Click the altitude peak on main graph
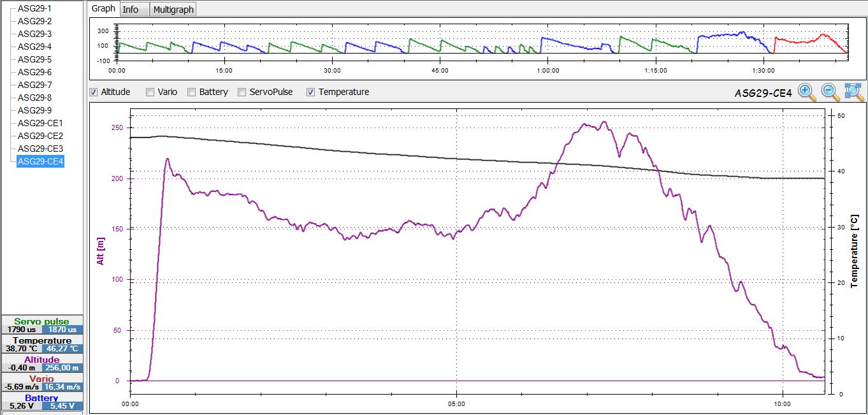868x415 pixels. [x=604, y=122]
